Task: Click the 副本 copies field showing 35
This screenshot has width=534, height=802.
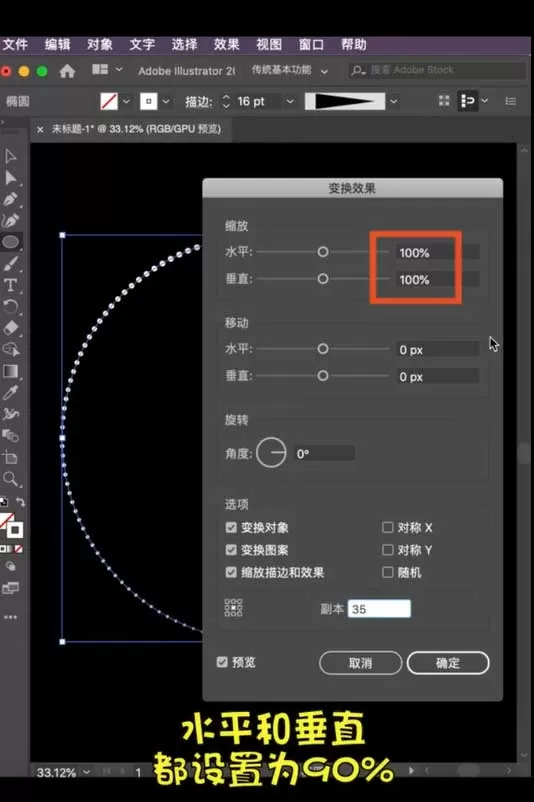Action: point(379,609)
